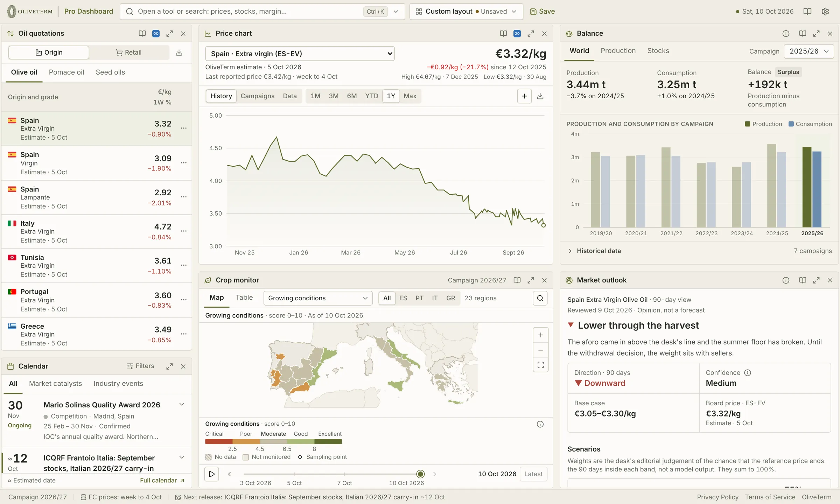840x504 pixels.
Task: Download the oil quotations data
Action: click(x=179, y=52)
